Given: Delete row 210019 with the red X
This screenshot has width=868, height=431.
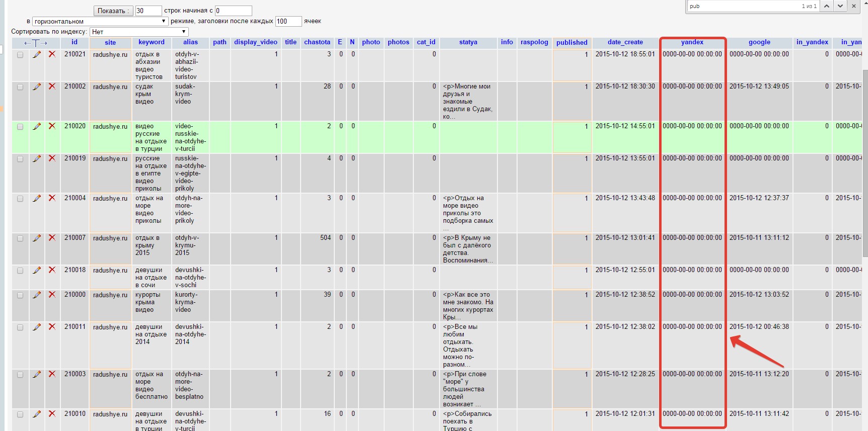Looking at the screenshot, I should tap(52, 158).
